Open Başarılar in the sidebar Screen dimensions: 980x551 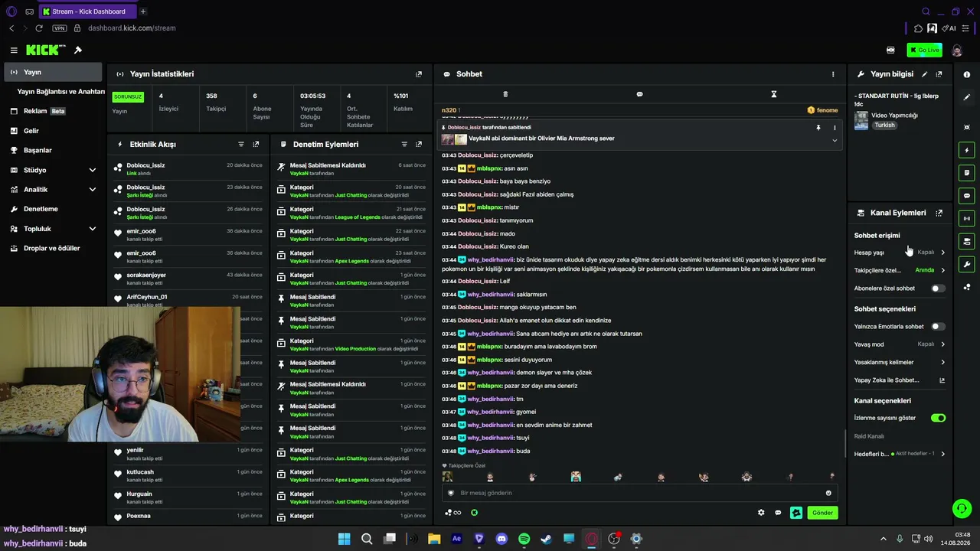tap(53, 151)
